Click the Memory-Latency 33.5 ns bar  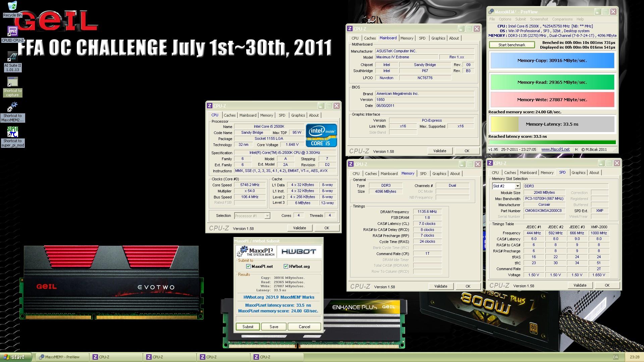[552, 124]
